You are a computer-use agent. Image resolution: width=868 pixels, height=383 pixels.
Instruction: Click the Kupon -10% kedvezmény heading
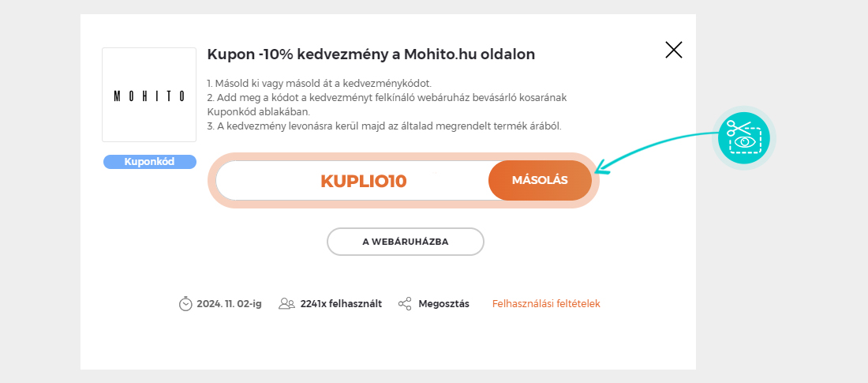click(371, 54)
